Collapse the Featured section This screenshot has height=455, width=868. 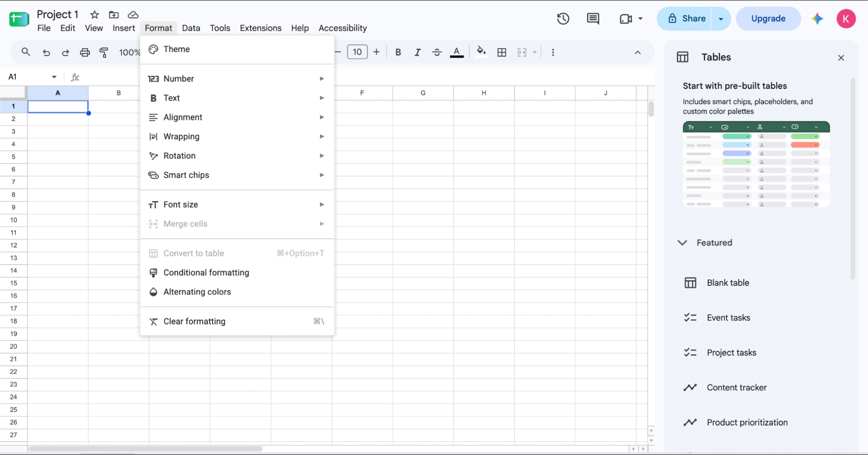[x=682, y=242]
